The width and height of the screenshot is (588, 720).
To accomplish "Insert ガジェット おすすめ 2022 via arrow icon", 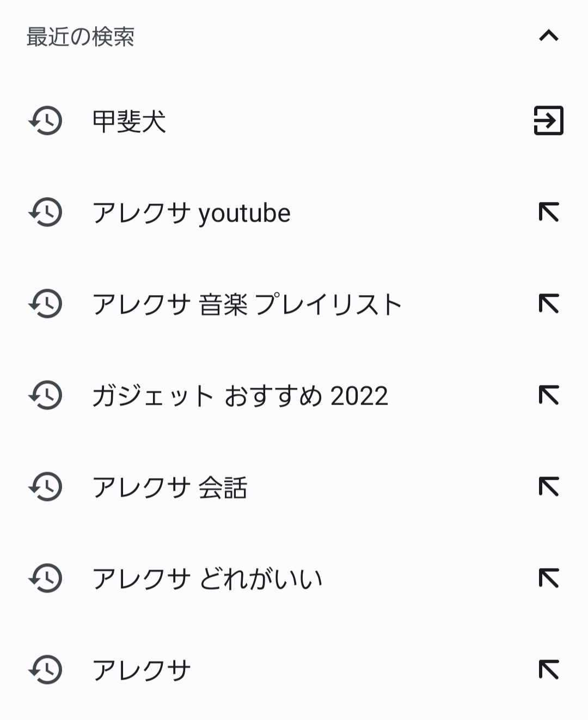I will pyautogui.click(x=548, y=395).
